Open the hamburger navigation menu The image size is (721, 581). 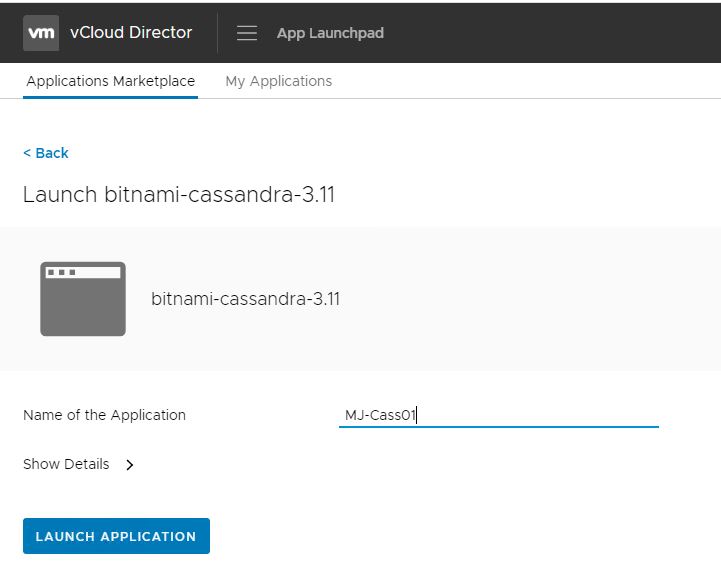pyautogui.click(x=247, y=33)
